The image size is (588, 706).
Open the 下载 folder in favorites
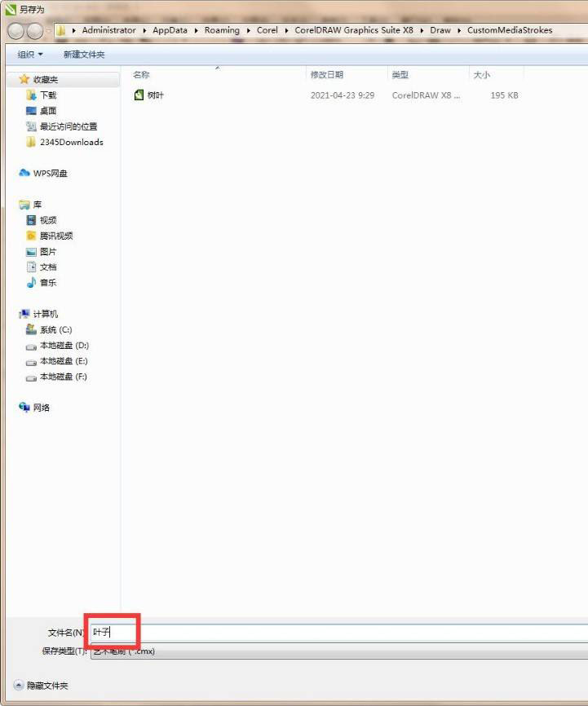[x=48, y=95]
